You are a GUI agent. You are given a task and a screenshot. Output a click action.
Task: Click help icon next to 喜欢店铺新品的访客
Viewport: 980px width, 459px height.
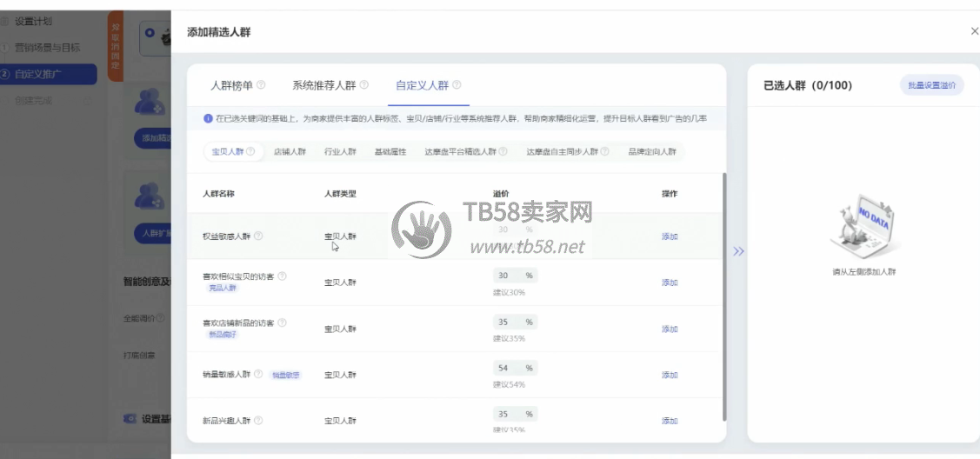(x=282, y=323)
